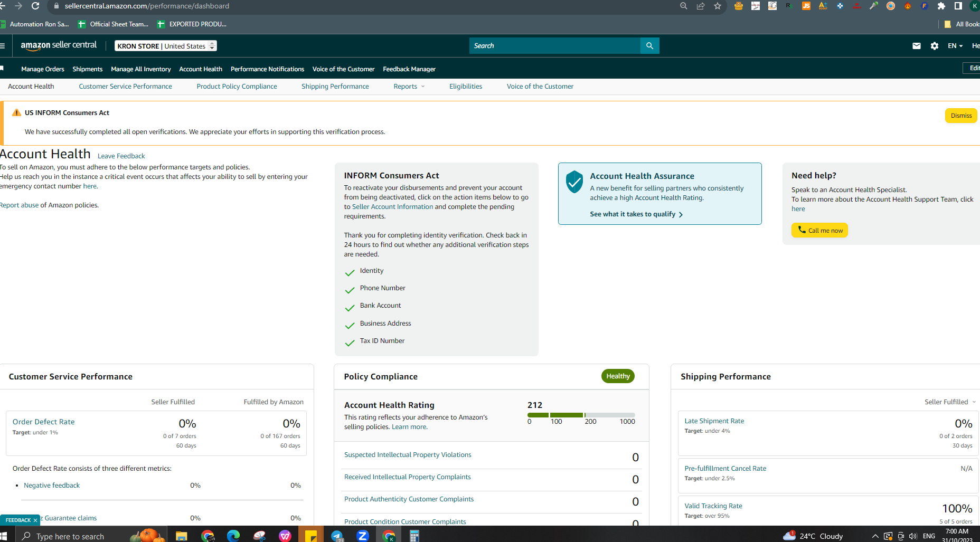
Task: Open the KRON STORE account switcher dropdown
Action: pyautogui.click(x=166, y=46)
